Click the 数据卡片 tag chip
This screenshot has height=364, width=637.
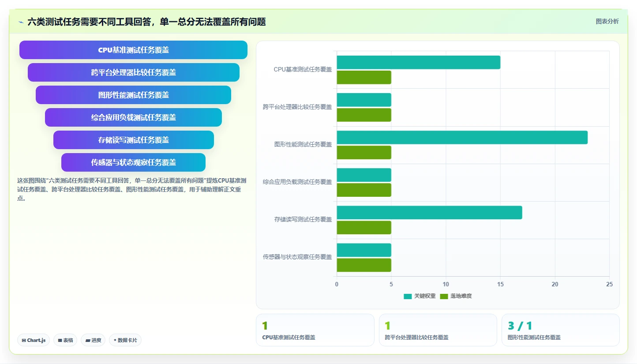(x=125, y=340)
